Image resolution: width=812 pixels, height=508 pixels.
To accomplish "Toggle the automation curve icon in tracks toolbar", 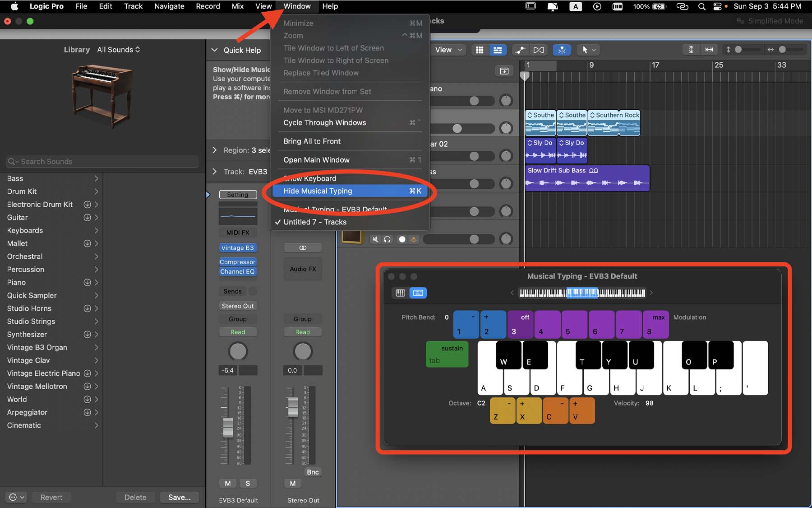I will (x=520, y=50).
